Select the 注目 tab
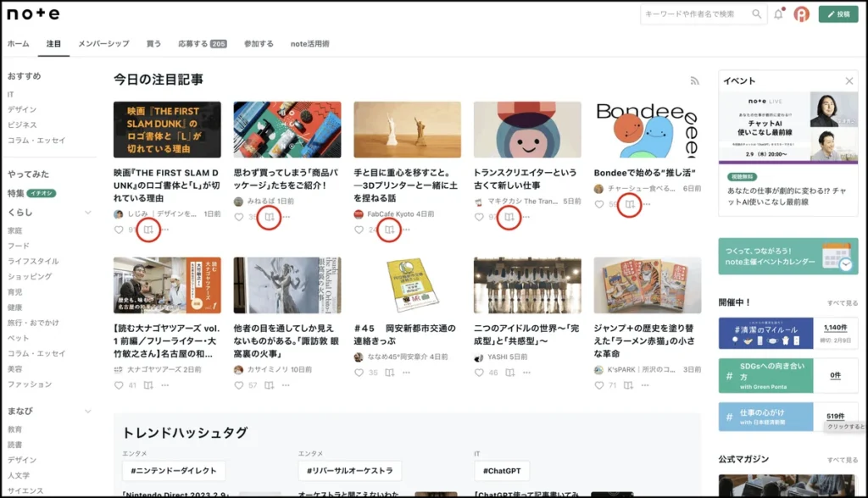 coord(53,44)
